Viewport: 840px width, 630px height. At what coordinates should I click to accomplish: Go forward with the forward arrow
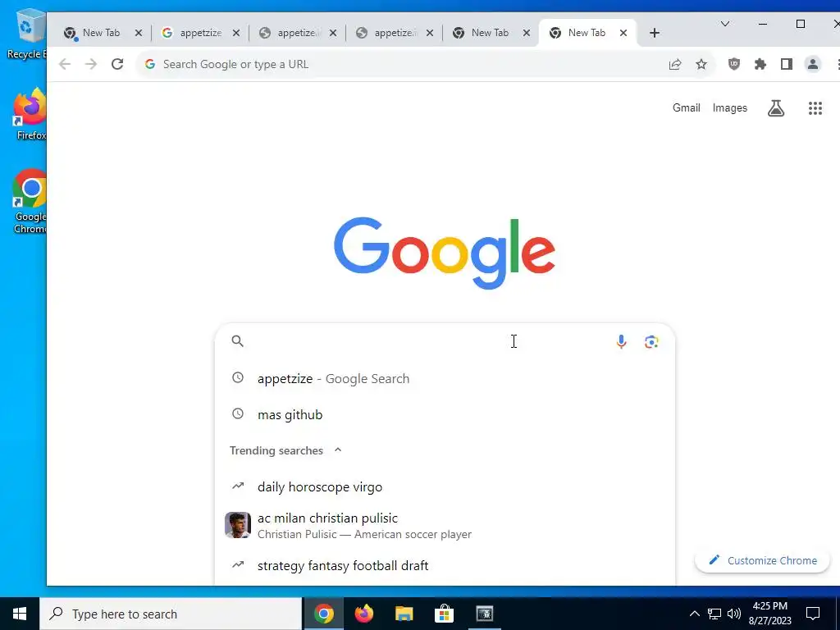(91, 64)
